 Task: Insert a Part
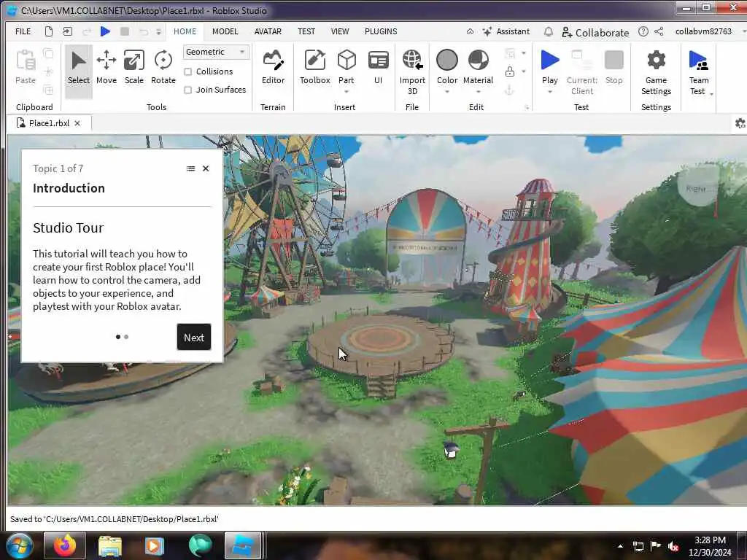point(347,66)
